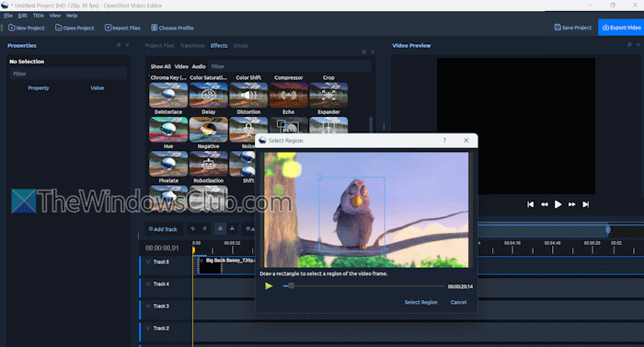Click Open Project in toolbar
This screenshot has height=347, width=644.
pyautogui.click(x=75, y=28)
